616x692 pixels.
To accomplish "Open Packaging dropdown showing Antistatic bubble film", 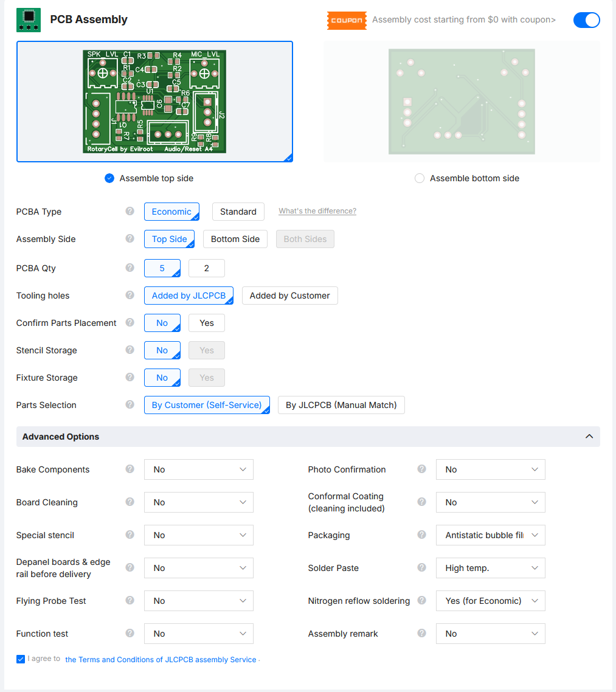I will pos(491,535).
